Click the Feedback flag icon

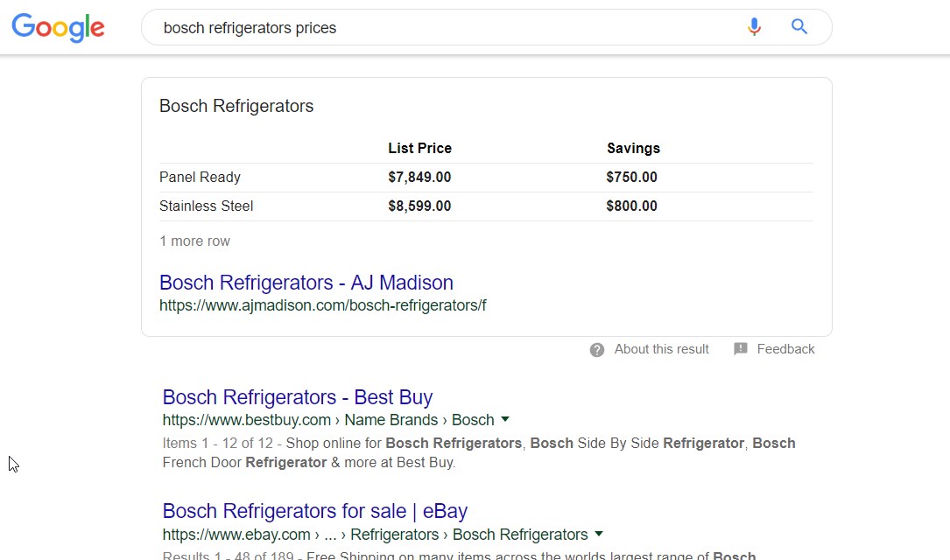tap(741, 349)
